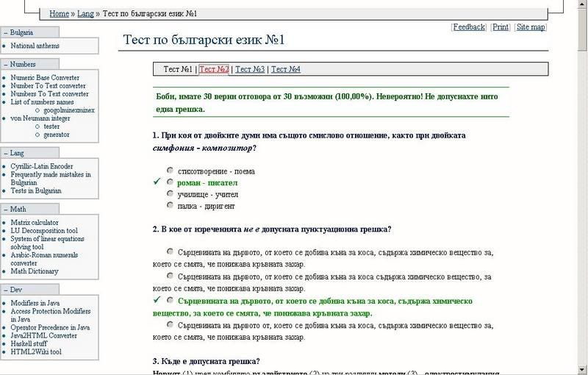Switch to the Тест №2 tab
This screenshot has height=375, width=588.
[x=214, y=70]
